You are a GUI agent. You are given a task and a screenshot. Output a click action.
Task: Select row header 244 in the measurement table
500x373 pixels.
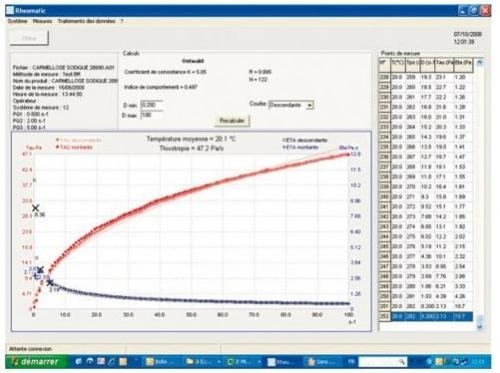click(385, 236)
